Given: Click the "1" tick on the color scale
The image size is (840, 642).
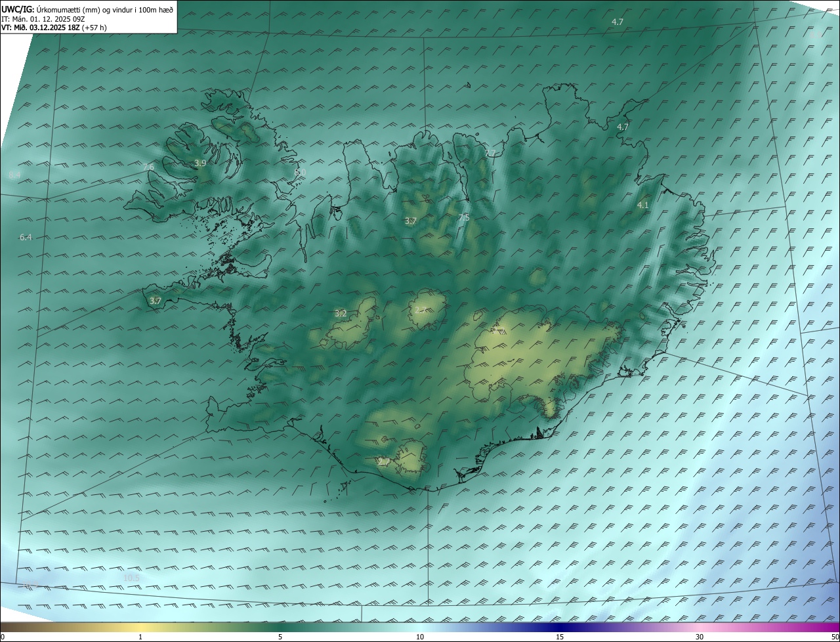Looking at the screenshot, I should point(140,637).
